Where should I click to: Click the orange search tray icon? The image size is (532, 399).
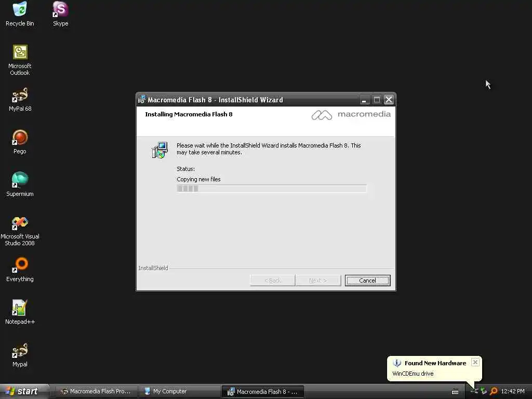tap(494, 391)
